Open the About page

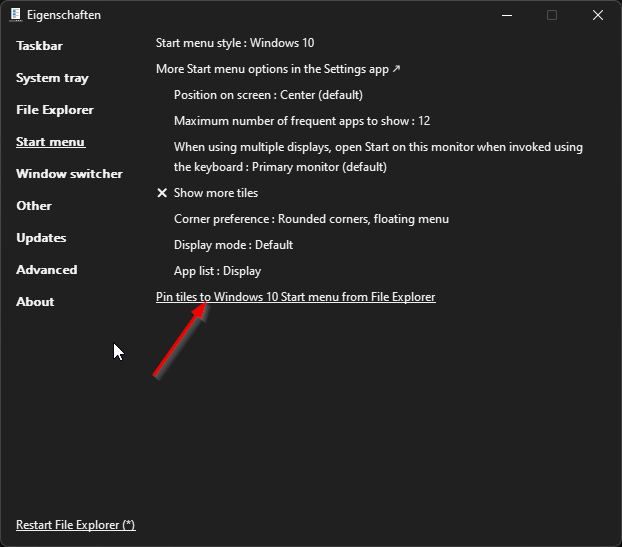click(x=35, y=302)
